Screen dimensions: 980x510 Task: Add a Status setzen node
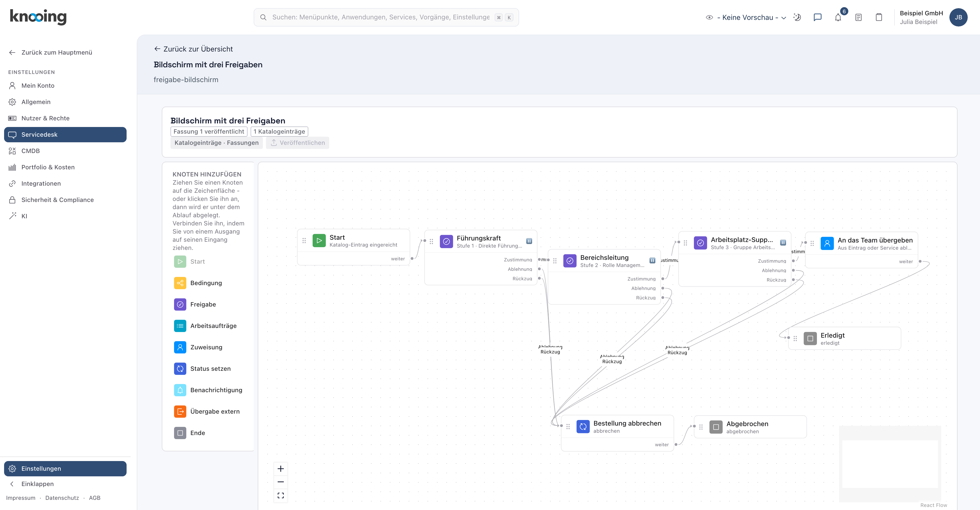coord(208,369)
